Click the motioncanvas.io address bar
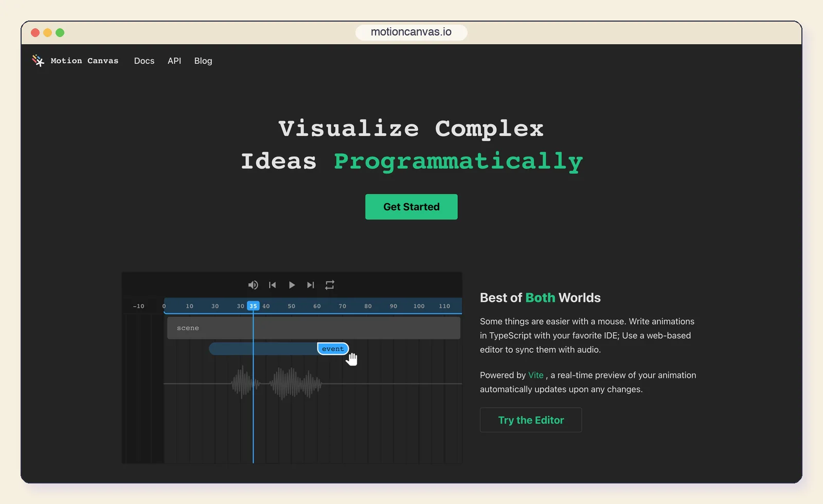 click(x=411, y=32)
